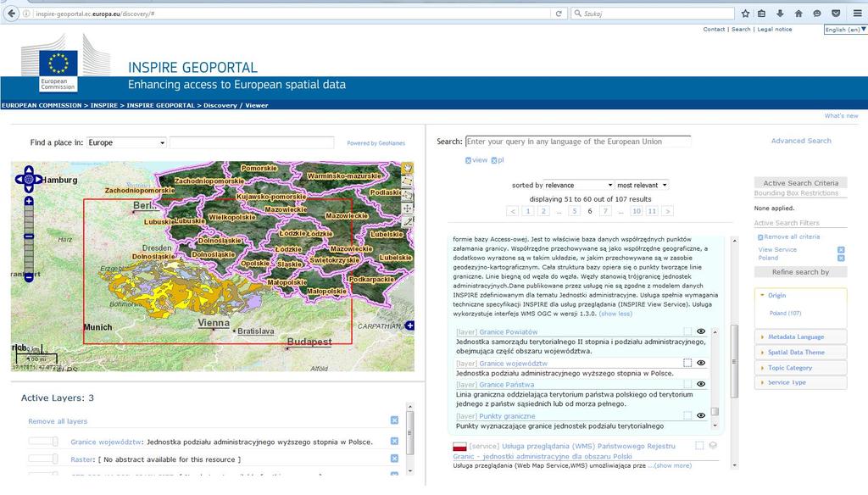Viewport: 868px width, 495px height.
Task: Remove the Granice województw active layer
Action: point(394,442)
